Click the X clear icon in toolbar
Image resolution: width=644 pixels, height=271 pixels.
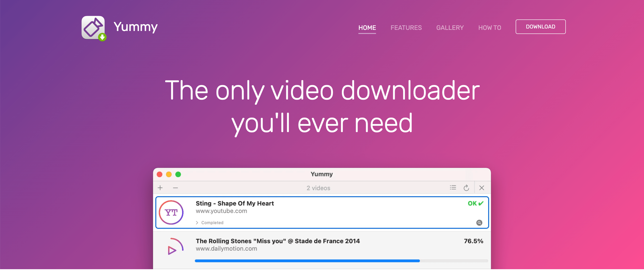[x=482, y=188]
